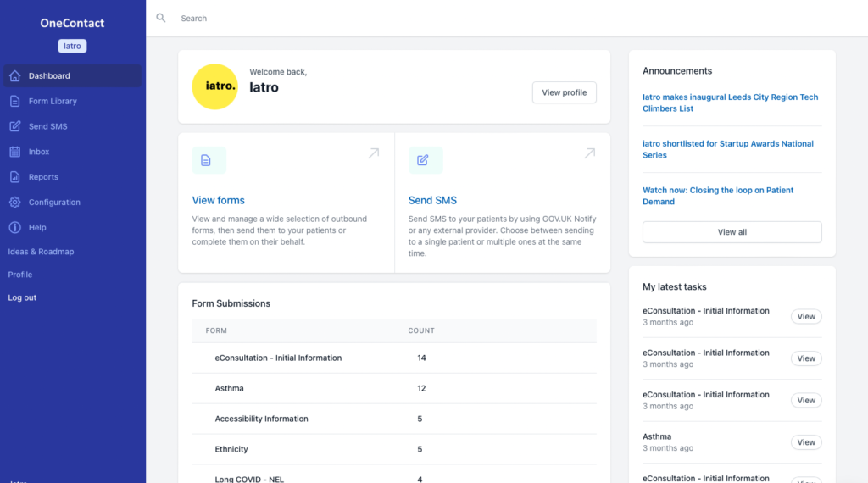868x483 pixels.
Task: Open the Dashboard menu item
Action: pyautogui.click(x=72, y=75)
